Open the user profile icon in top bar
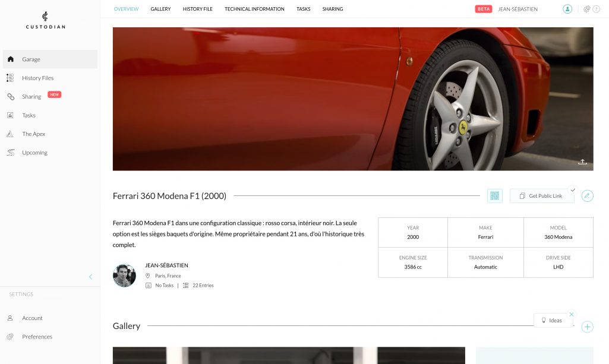609x364 pixels. click(567, 9)
